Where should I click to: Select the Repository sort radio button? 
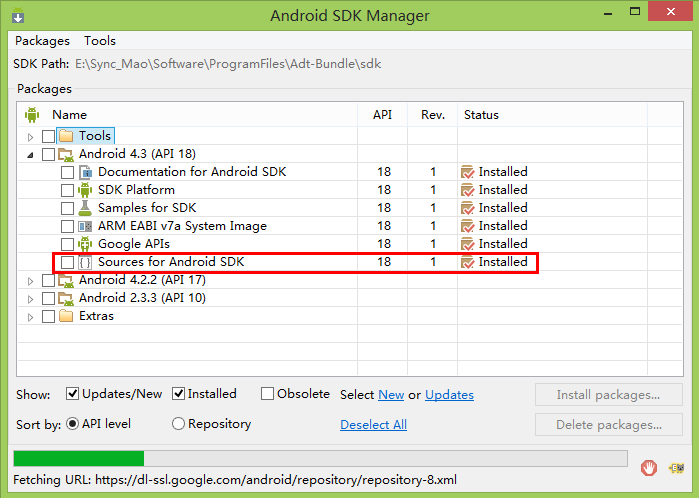(178, 424)
